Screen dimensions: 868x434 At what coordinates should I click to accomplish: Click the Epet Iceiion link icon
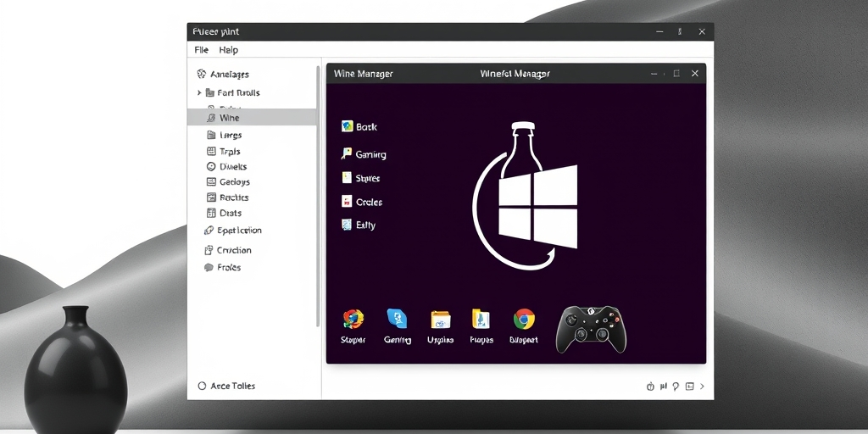[209, 231]
